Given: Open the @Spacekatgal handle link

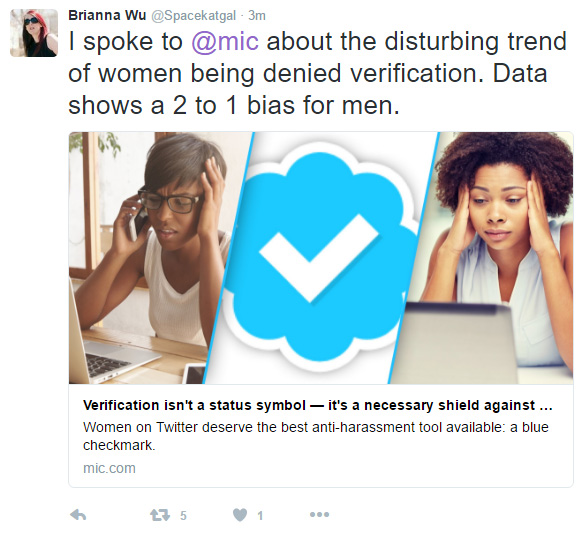Looking at the screenshot, I should 194,16.
